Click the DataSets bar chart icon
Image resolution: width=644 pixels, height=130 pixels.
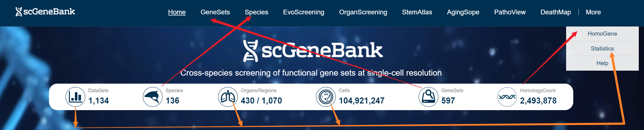point(75,97)
